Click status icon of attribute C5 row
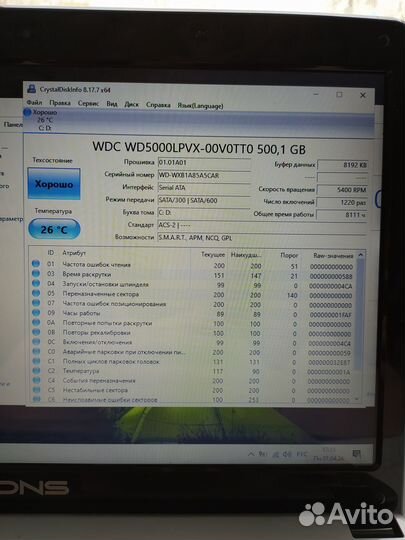Viewport: 405px width, 540px height. click(x=36, y=390)
